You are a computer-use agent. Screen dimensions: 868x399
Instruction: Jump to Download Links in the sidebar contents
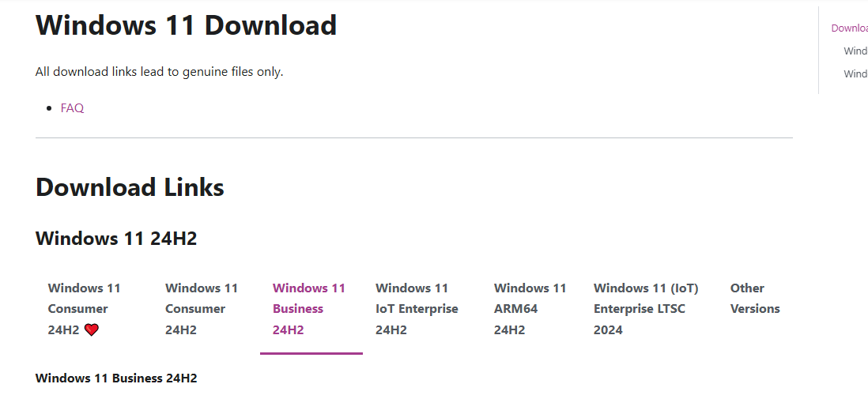849,28
